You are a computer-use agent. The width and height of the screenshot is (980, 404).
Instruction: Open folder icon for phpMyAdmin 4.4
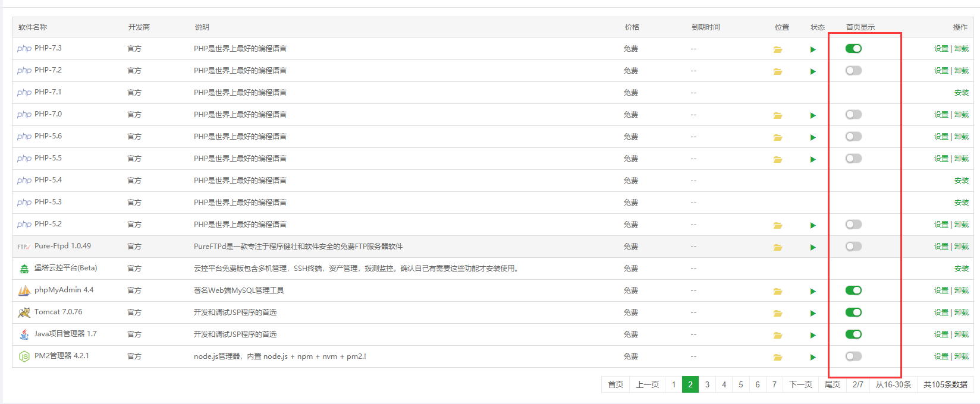tap(778, 291)
